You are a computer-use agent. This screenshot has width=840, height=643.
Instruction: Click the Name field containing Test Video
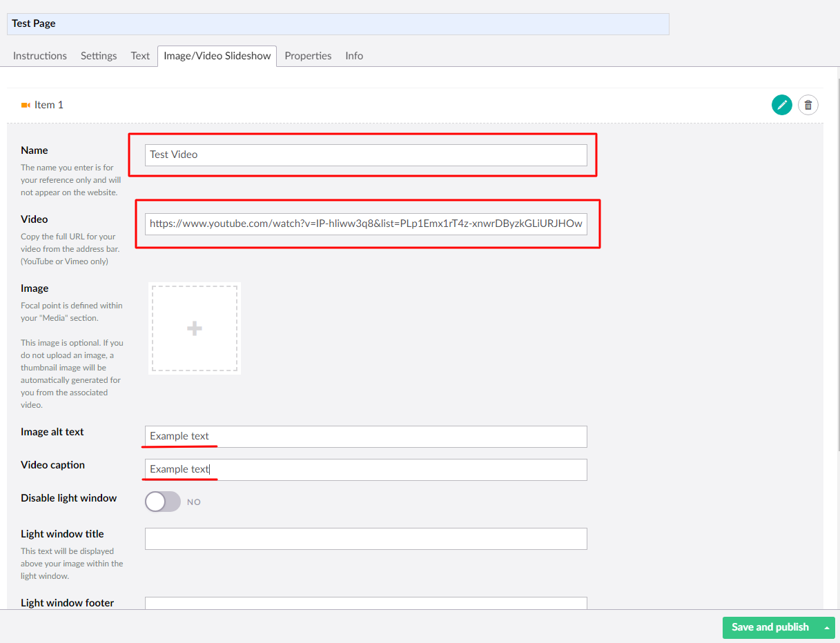[366, 155]
